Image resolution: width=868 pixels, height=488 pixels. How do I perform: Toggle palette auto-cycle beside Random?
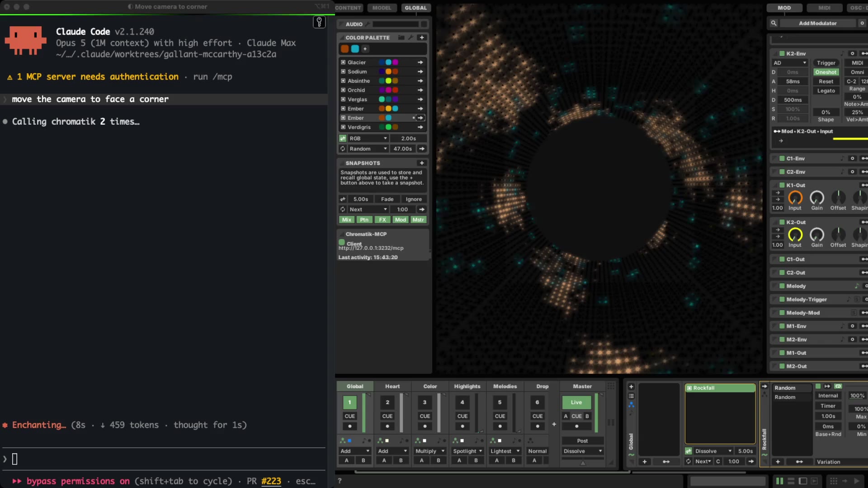pos(343,149)
